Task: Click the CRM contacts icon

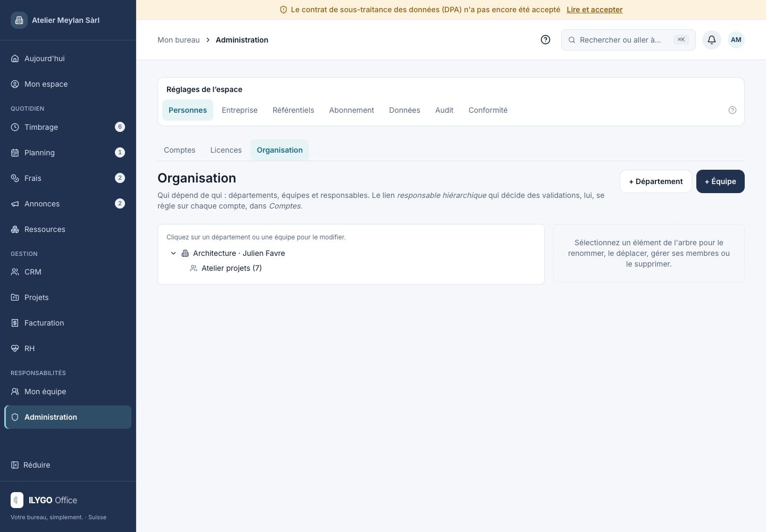Action: pos(15,272)
